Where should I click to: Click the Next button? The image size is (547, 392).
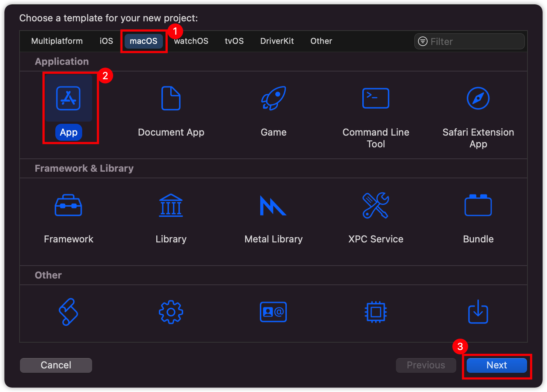(x=497, y=365)
